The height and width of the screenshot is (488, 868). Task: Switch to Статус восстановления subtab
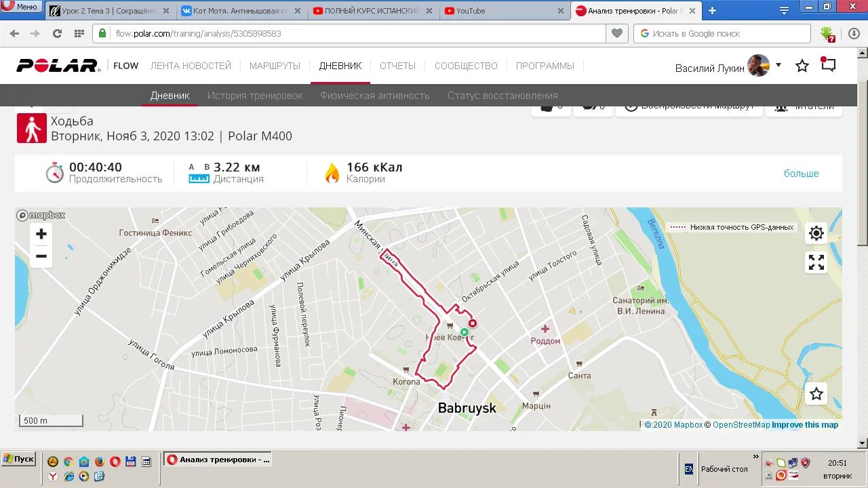(502, 96)
